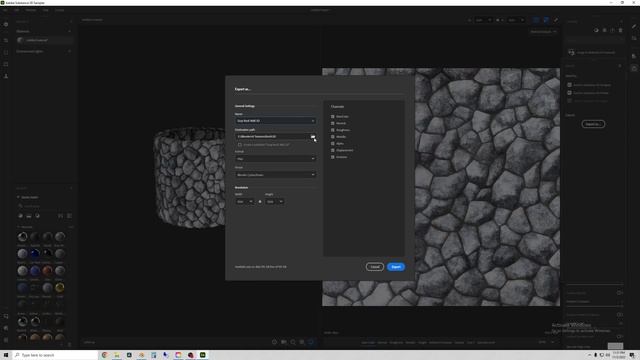Open the export preset Name dropdown
The width and height of the screenshot is (640, 360).
[x=276, y=121]
